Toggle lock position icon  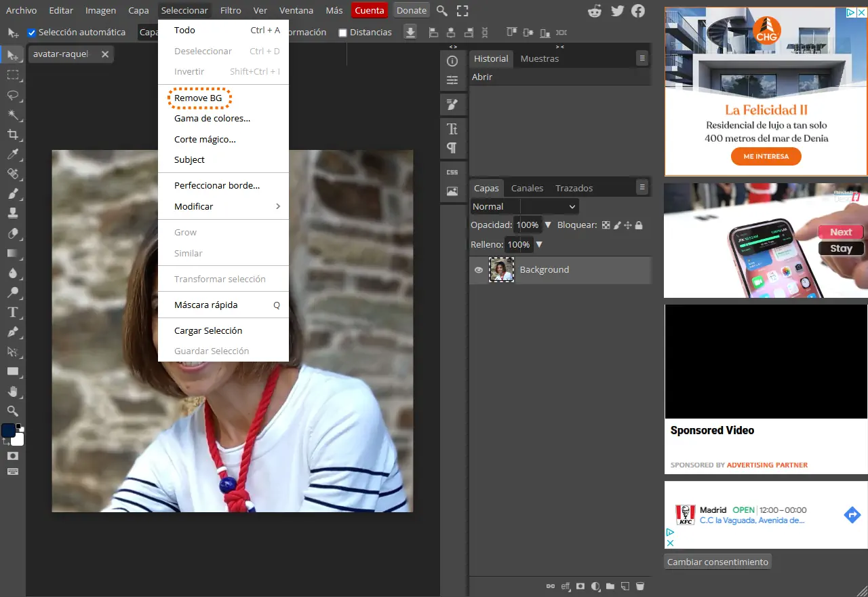click(x=628, y=225)
